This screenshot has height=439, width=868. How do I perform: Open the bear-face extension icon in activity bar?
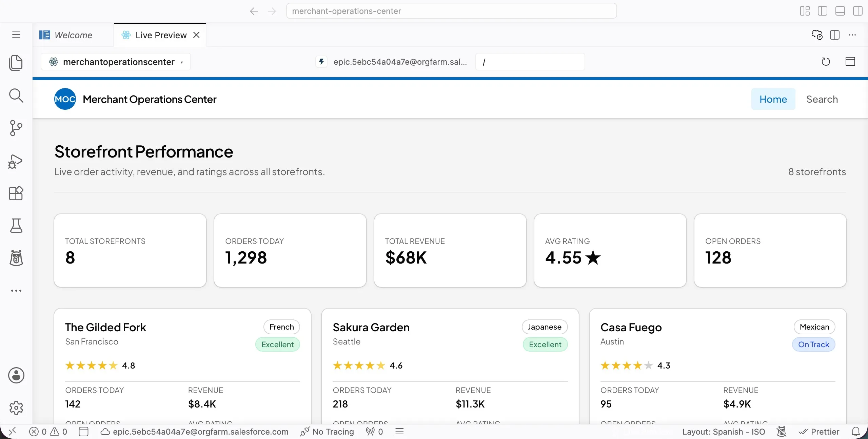16,258
